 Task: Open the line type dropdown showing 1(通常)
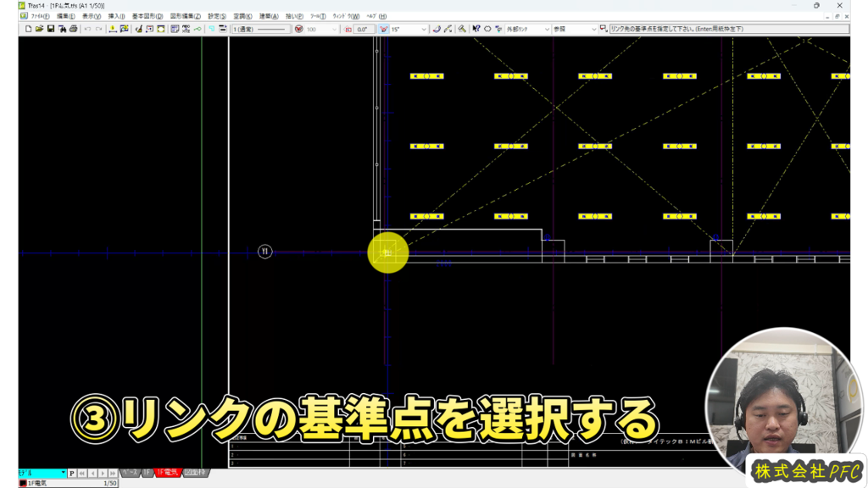260,29
